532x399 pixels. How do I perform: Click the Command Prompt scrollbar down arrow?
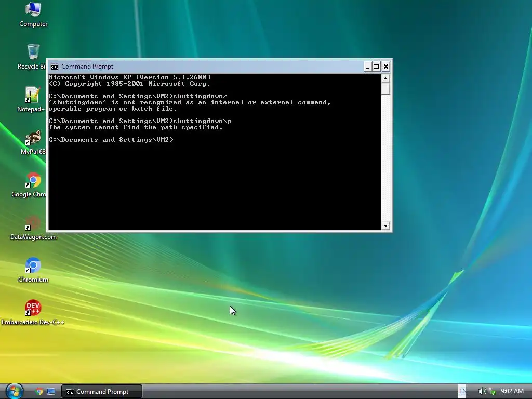385,225
